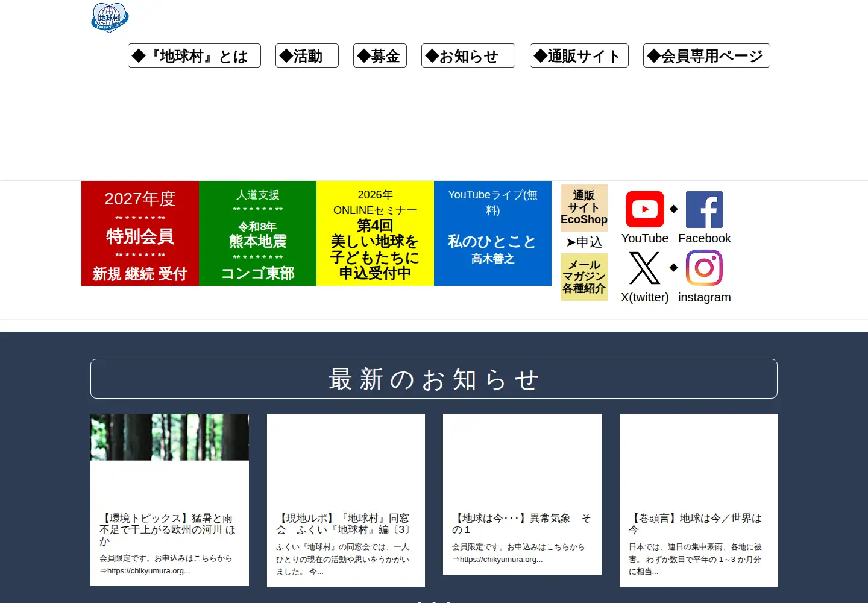868x603 pixels.
Task: Click the https://chikyumura.org... text in the 異常気象 card
Action: click(501, 560)
